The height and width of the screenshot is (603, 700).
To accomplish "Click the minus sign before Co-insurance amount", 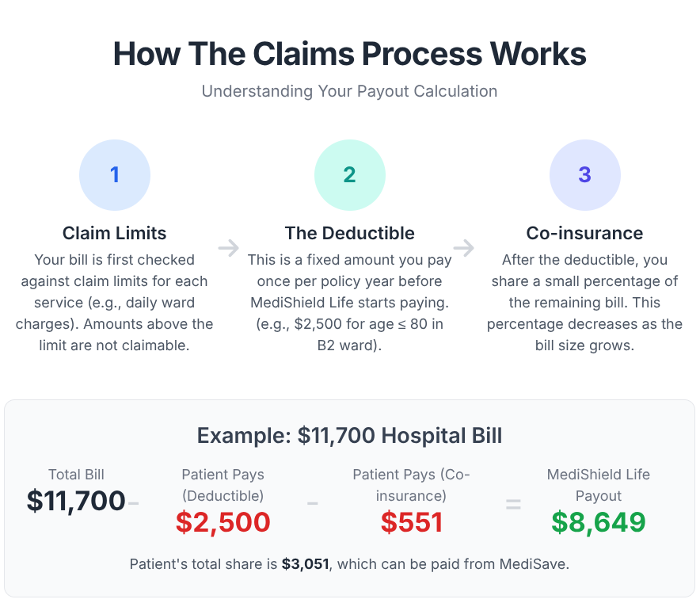I will (x=313, y=503).
